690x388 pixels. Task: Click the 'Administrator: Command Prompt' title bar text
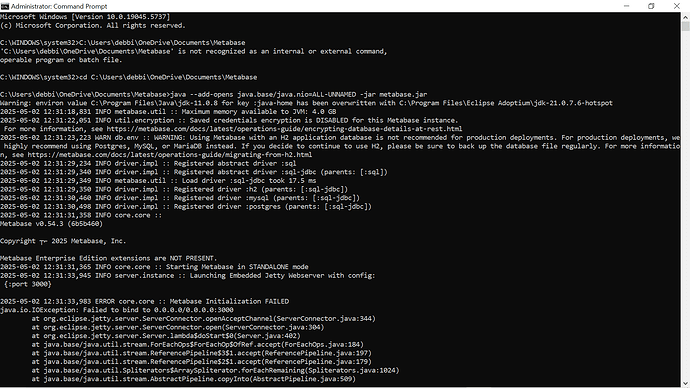(59, 6)
